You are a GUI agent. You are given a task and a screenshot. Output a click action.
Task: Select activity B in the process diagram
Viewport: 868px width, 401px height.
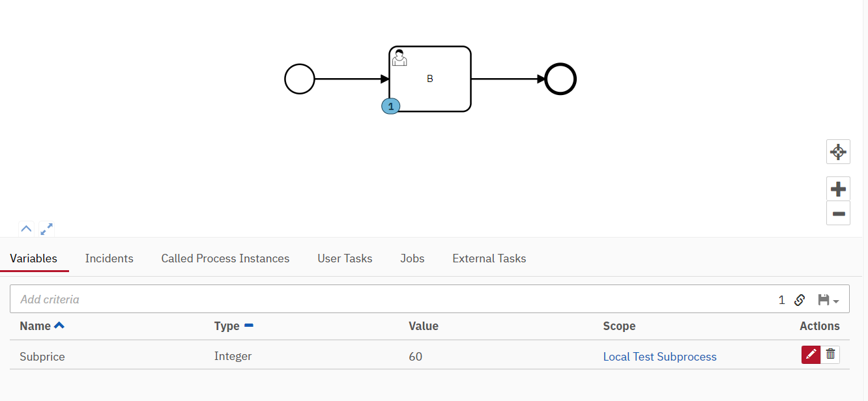pyautogui.click(x=430, y=79)
